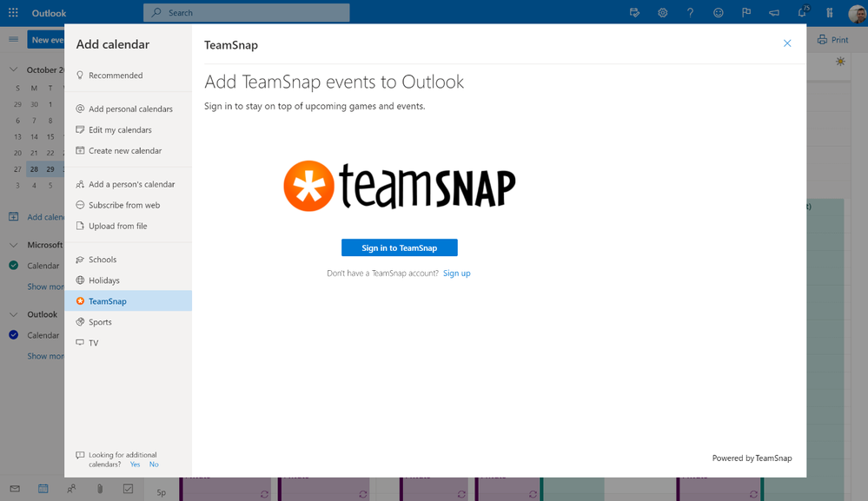The image size is (868, 501).
Task: Open the Help question mark icon
Action: pyautogui.click(x=690, y=13)
